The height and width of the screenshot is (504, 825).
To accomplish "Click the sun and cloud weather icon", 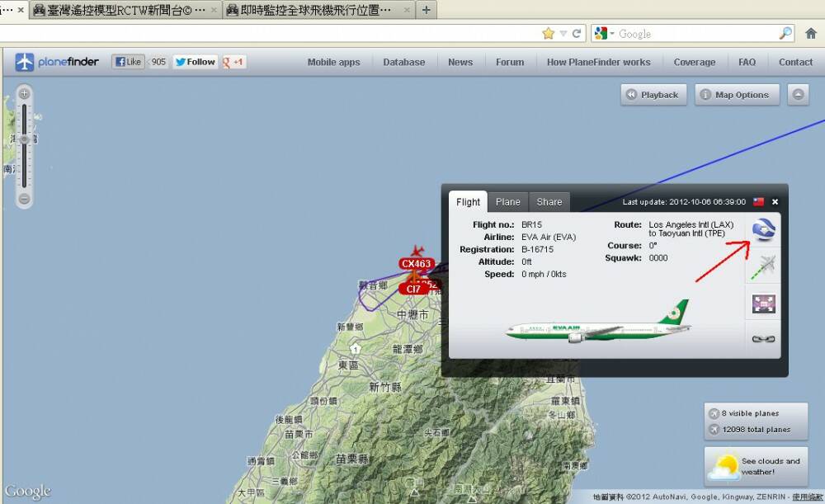I will (x=723, y=467).
